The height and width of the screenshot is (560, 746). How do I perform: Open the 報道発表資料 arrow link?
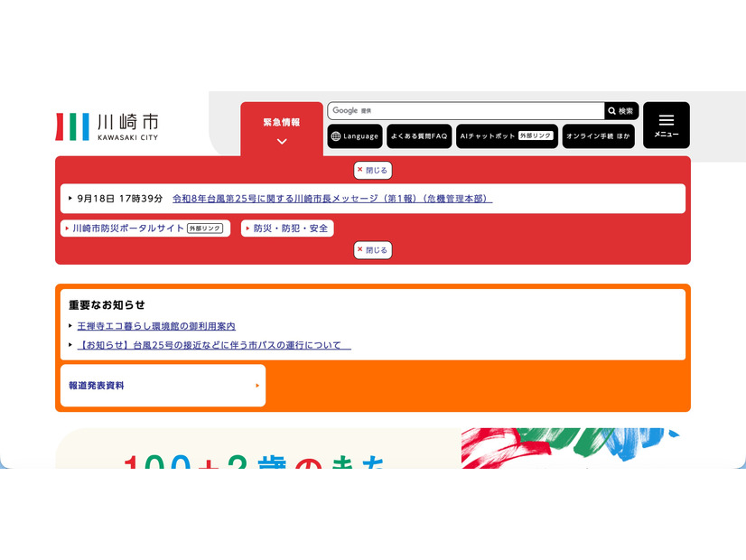[163, 386]
